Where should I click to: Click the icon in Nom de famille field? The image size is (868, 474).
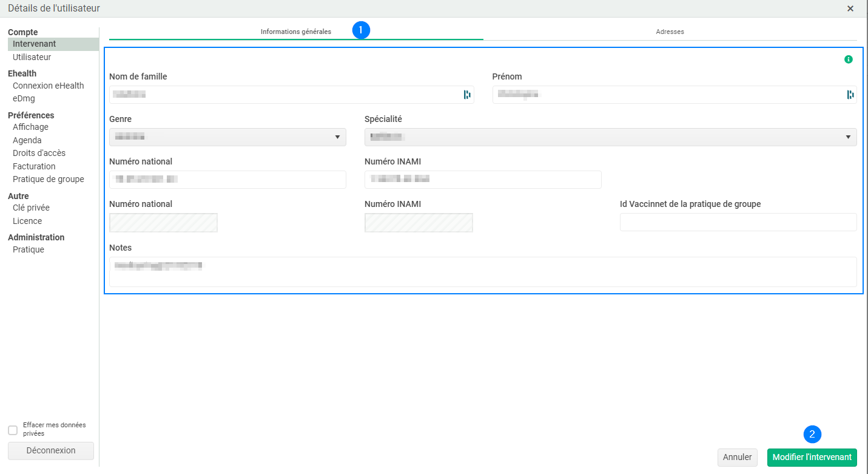467,95
